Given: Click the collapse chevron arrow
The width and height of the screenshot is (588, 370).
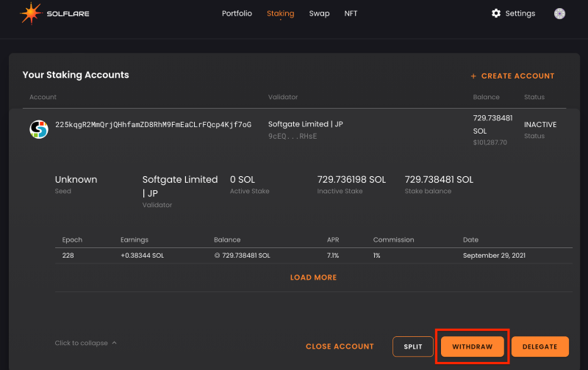Looking at the screenshot, I should (115, 343).
